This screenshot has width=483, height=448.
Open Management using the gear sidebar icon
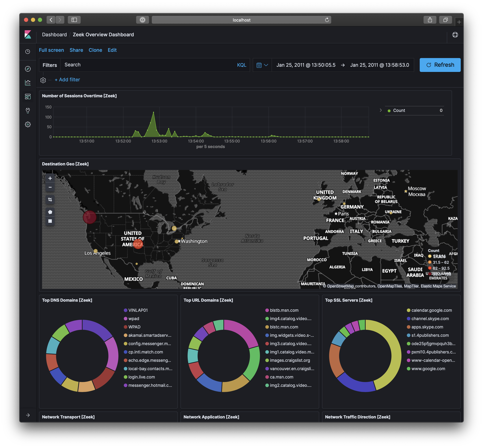tap(28, 124)
